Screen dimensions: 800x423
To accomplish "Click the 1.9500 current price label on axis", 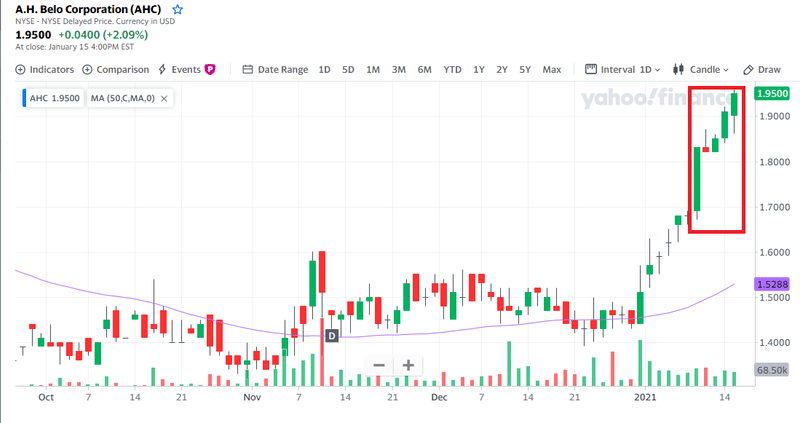I will tap(772, 93).
